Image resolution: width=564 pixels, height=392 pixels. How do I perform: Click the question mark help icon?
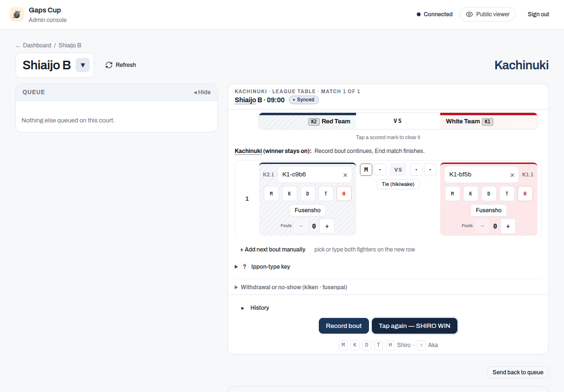tap(245, 267)
